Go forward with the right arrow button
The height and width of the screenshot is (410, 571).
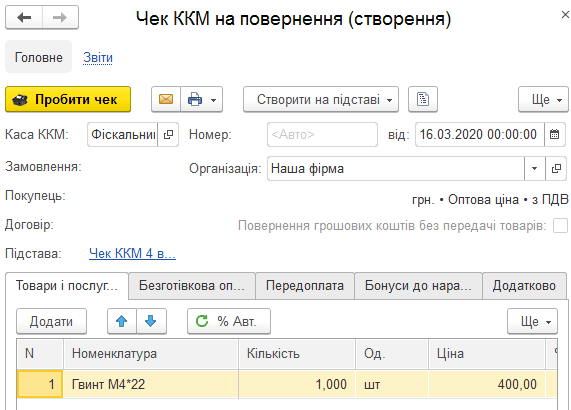(60, 17)
